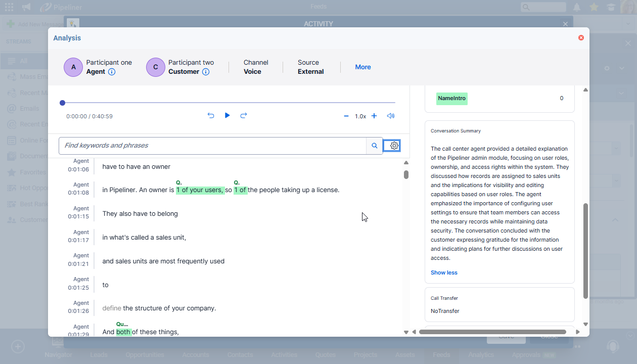Decrease playback speed with minus
The width and height of the screenshot is (637, 364).
tap(346, 116)
